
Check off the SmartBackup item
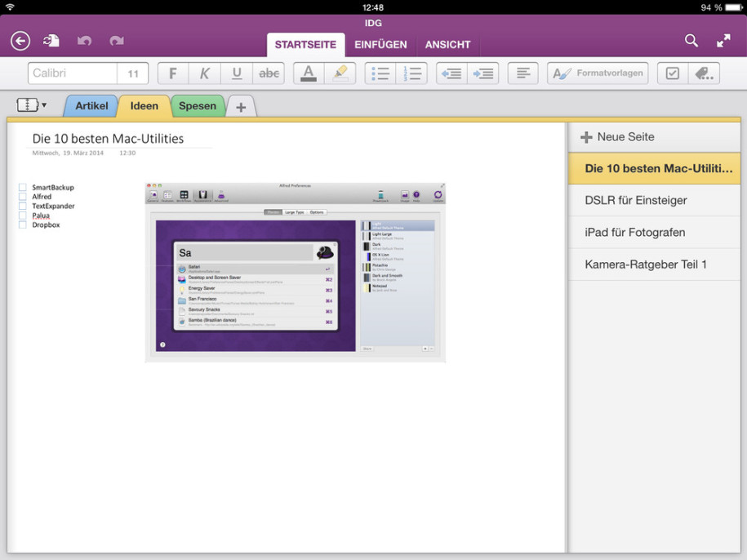[22, 187]
